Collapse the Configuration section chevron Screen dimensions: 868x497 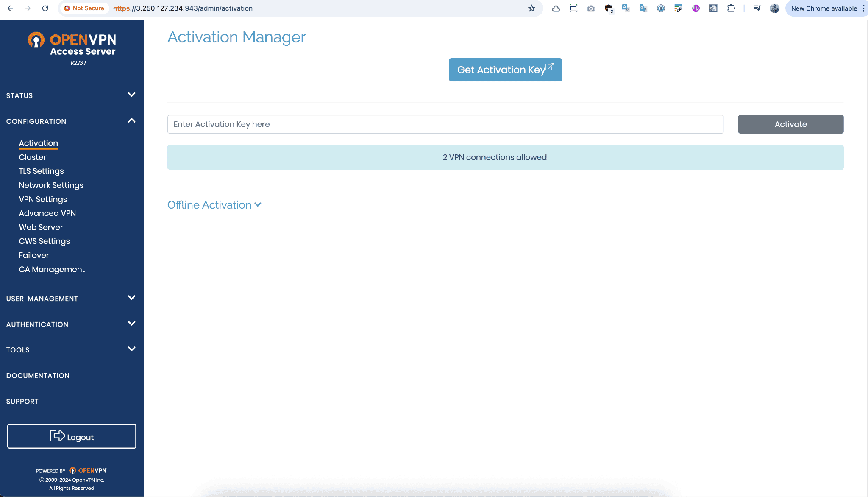[132, 120]
